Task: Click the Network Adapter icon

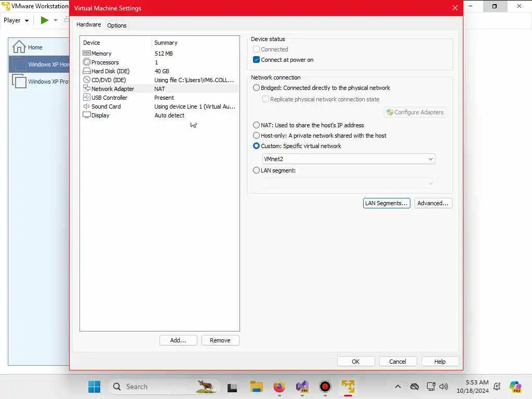Action: 87,88
